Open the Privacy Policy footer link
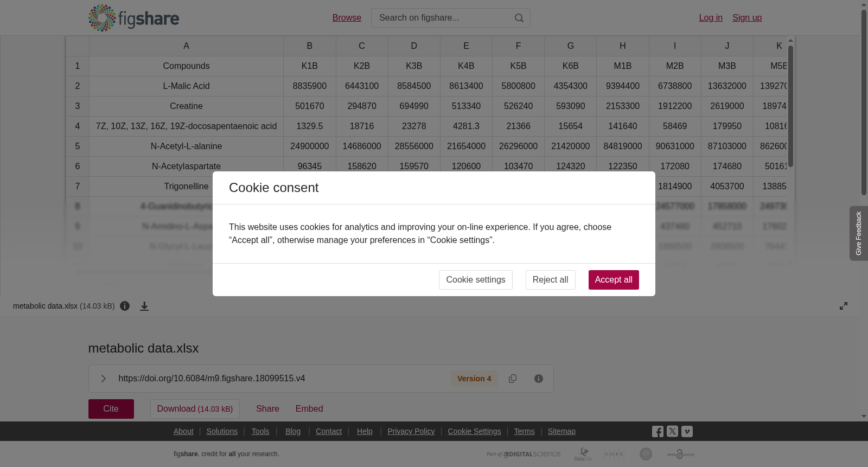The height and width of the screenshot is (467, 868). click(x=411, y=431)
